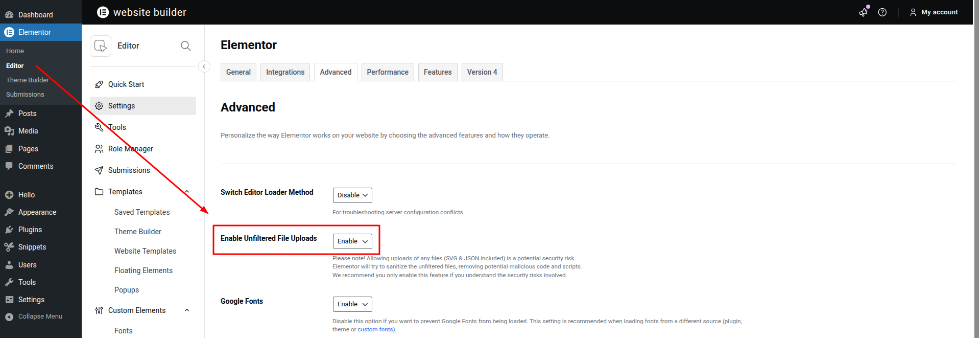Open the Elementor Home submenu item
Viewport: 980px width, 338px height.
(x=15, y=51)
